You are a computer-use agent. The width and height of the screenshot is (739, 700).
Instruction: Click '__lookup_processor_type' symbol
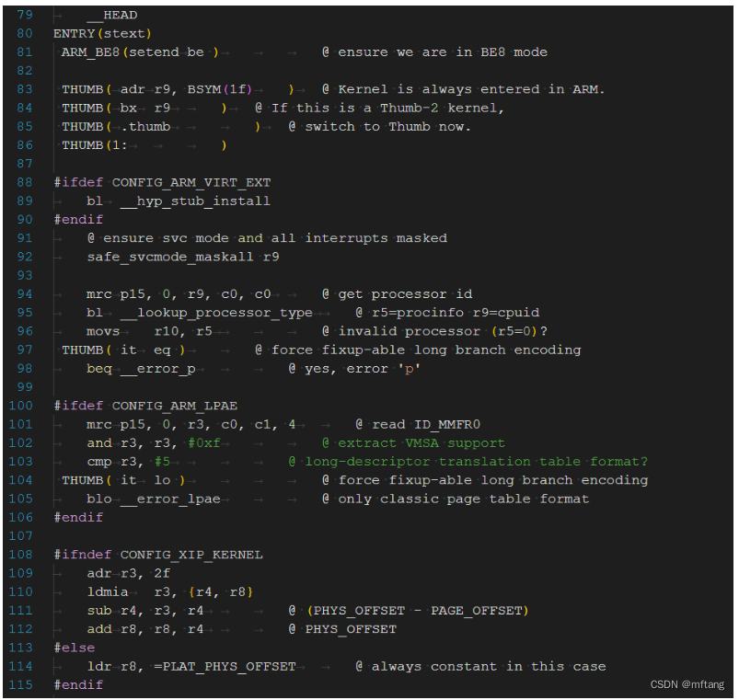216,313
